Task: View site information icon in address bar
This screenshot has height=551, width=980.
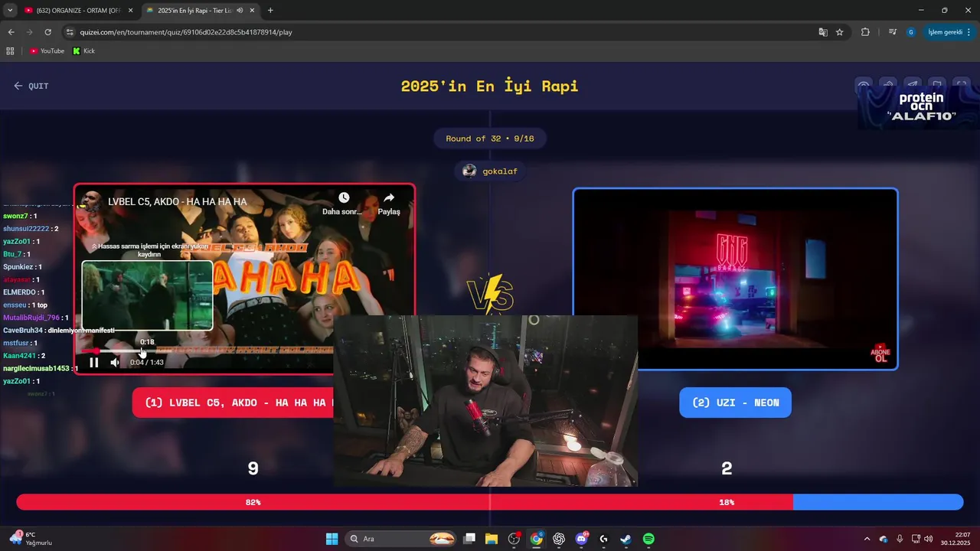Action: point(70,32)
